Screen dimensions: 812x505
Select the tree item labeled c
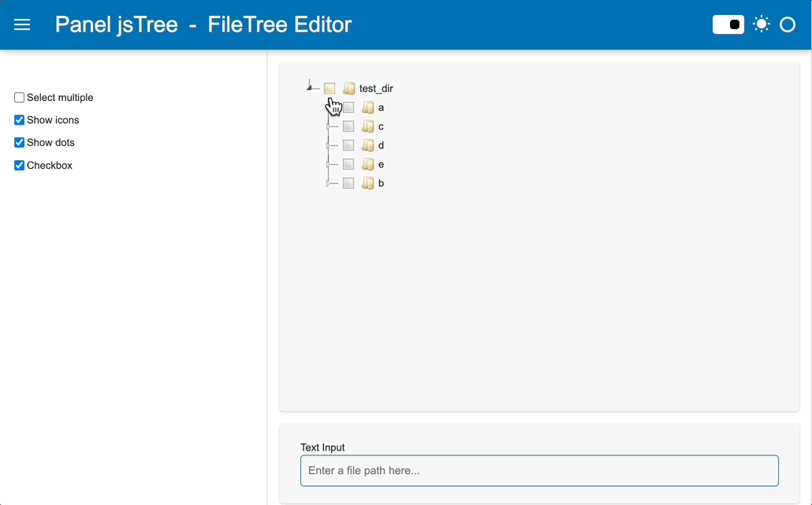pos(381,125)
